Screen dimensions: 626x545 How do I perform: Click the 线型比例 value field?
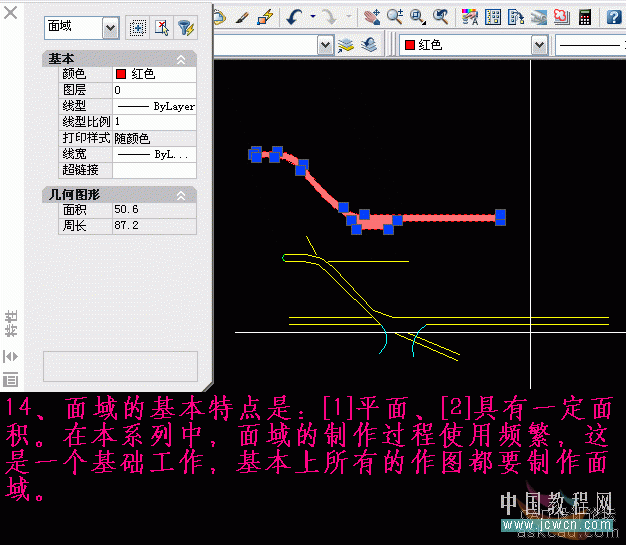tap(154, 122)
